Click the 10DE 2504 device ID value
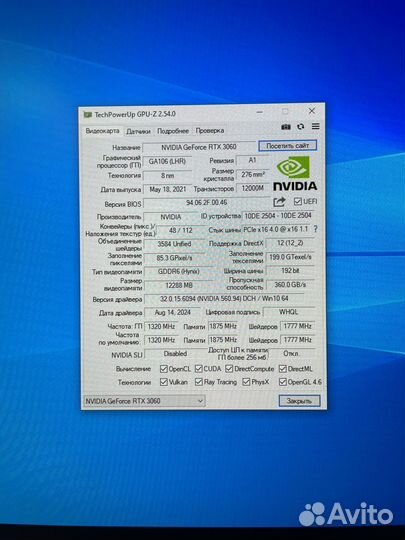 (278, 216)
